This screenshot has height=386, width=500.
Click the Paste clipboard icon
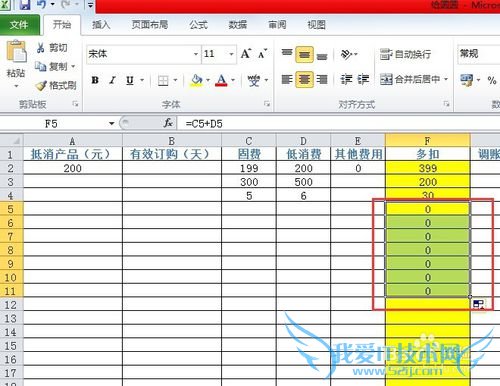point(16,51)
